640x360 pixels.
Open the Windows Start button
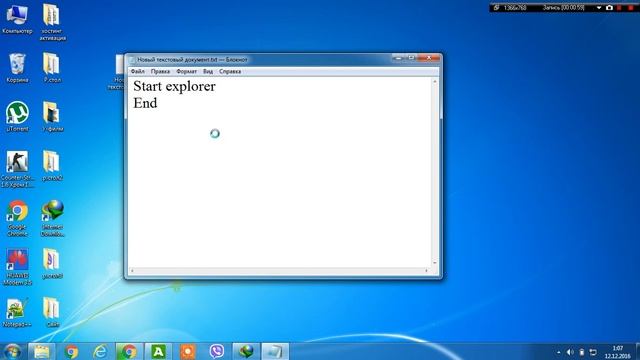(12, 351)
